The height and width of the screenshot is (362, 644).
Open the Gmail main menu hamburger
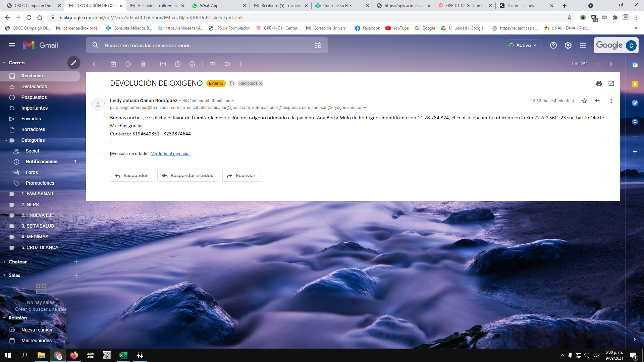pyautogui.click(x=12, y=45)
